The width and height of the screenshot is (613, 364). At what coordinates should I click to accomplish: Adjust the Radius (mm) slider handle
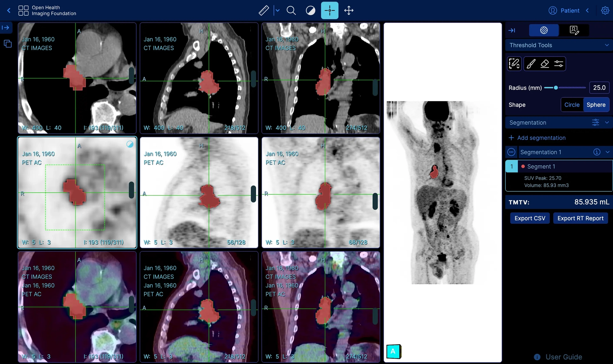click(x=556, y=87)
